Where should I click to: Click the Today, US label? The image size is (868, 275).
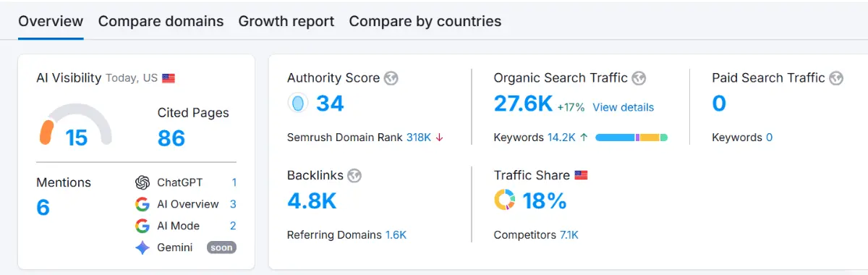132,78
